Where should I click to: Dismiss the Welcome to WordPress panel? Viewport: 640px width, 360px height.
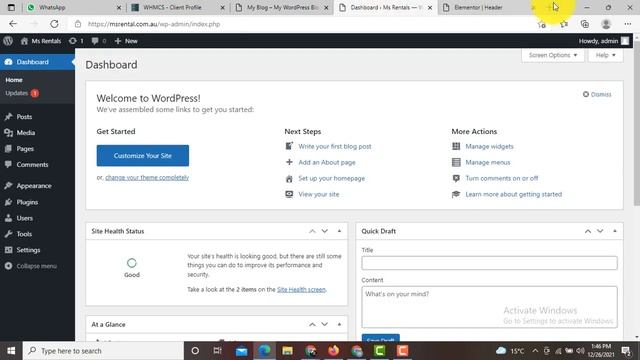click(597, 94)
